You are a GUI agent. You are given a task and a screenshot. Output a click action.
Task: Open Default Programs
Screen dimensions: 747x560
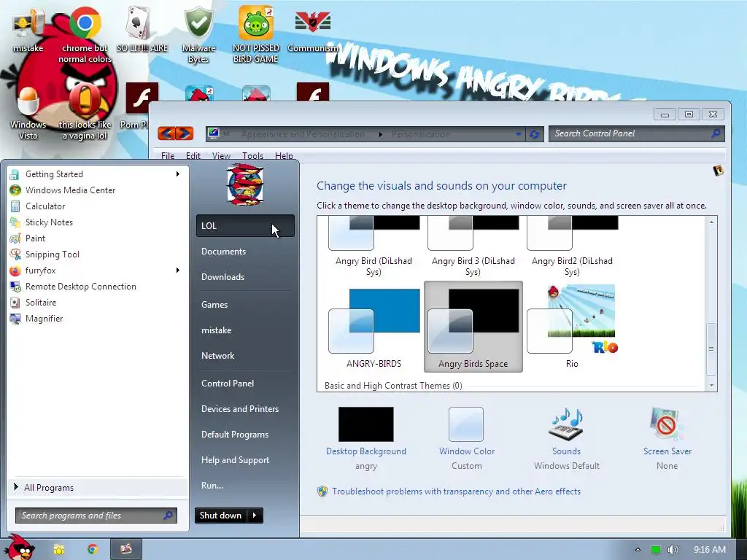pos(245,435)
